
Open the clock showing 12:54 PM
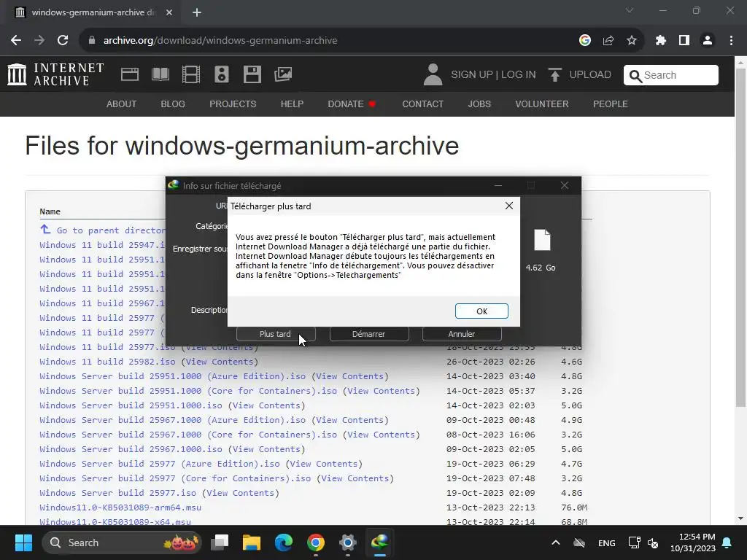click(693, 542)
